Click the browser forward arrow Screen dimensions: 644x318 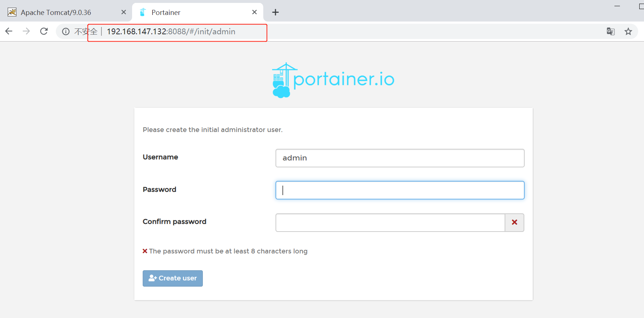pyautogui.click(x=26, y=31)
